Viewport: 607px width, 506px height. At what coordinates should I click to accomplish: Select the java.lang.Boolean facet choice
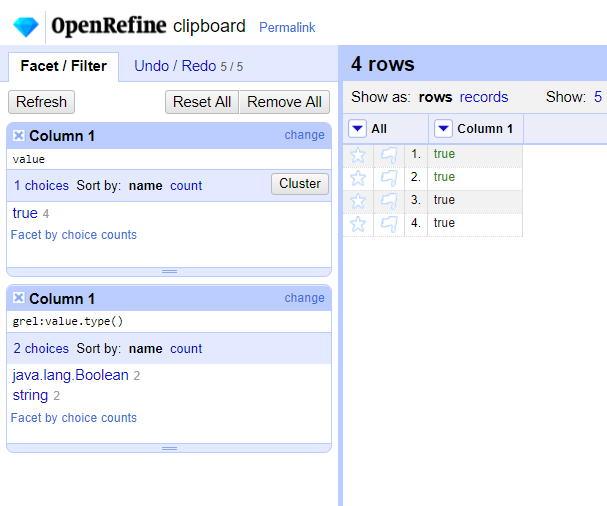pos(70,375)
